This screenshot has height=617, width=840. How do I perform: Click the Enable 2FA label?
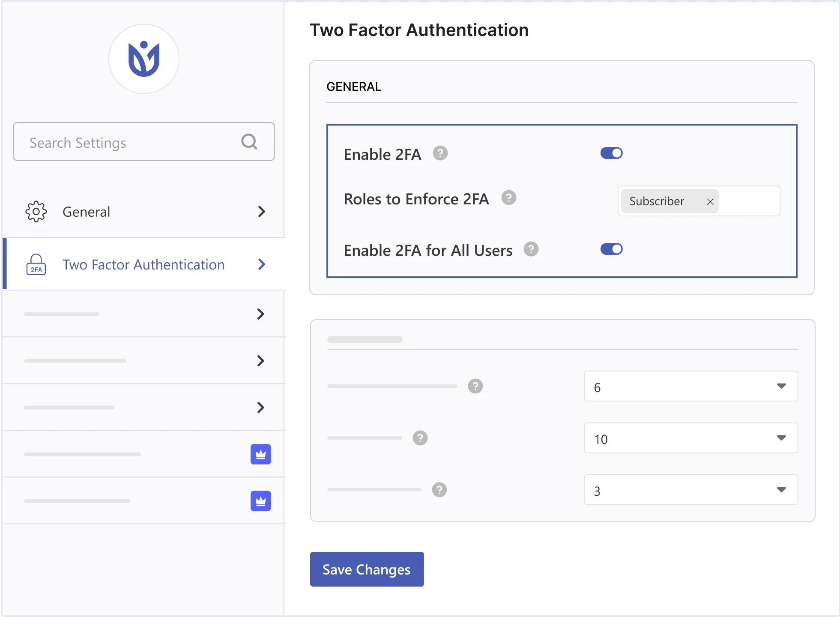point(382,154)
